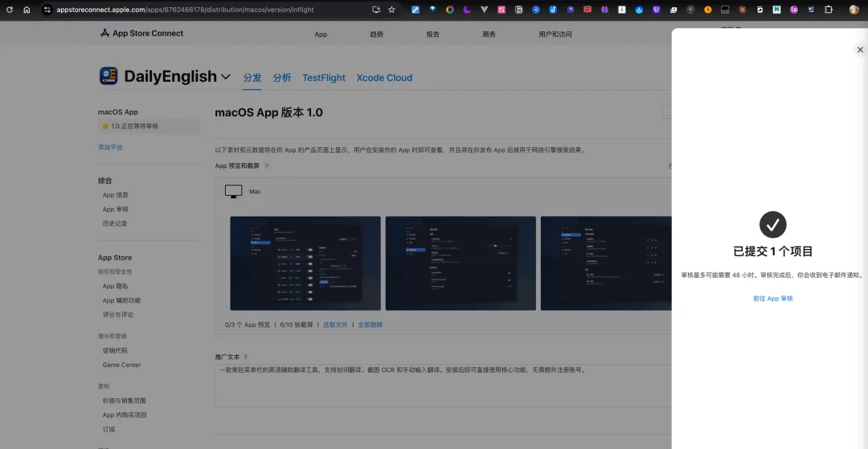Open the Notion extension icon

pyautogui.click(x=518, y=10)
